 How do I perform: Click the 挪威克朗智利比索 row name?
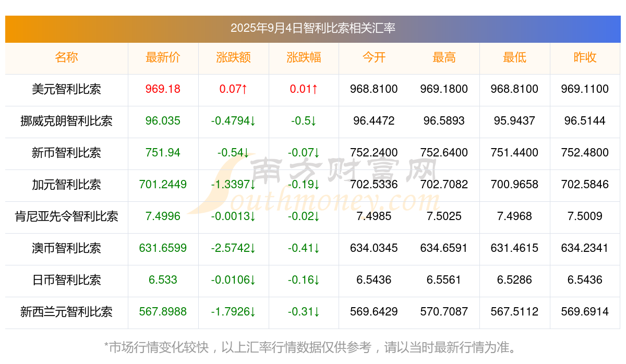[x=66, y=121]
